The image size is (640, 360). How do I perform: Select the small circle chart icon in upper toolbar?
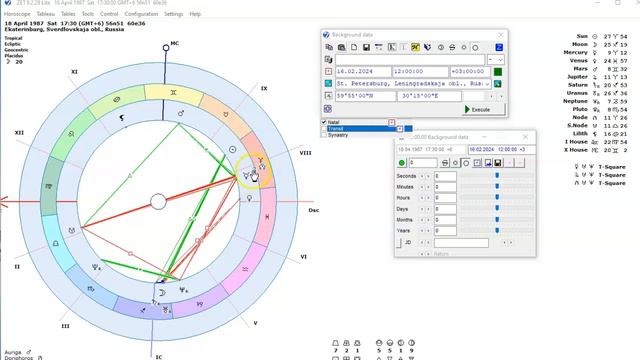click(x=464, y=47)
